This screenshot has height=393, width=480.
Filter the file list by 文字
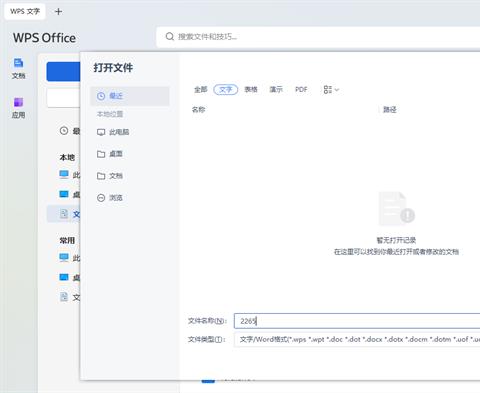pyautogui.click(x=226, y=89)
